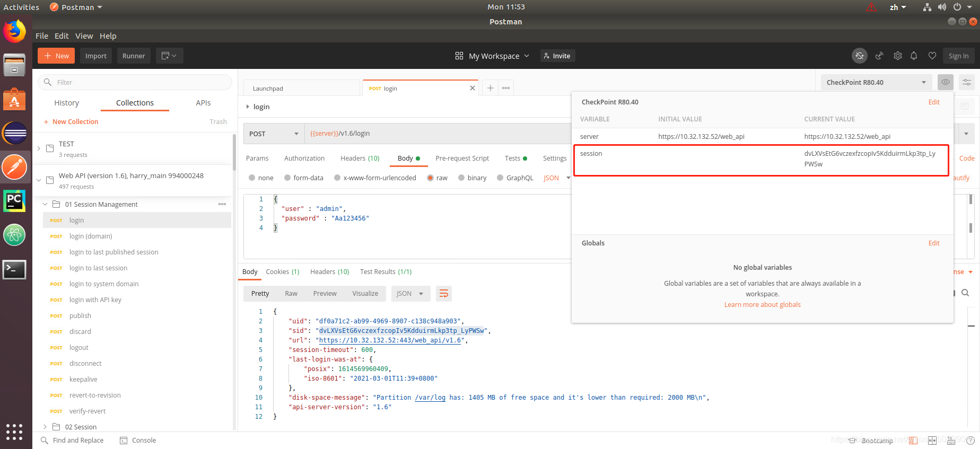Open Find and Replace
The image size is (980, 449).
click(x=72, y=440)
